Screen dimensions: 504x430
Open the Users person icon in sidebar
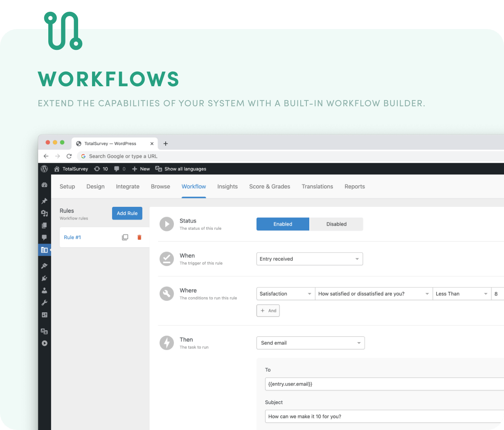(x=45, y=291)
